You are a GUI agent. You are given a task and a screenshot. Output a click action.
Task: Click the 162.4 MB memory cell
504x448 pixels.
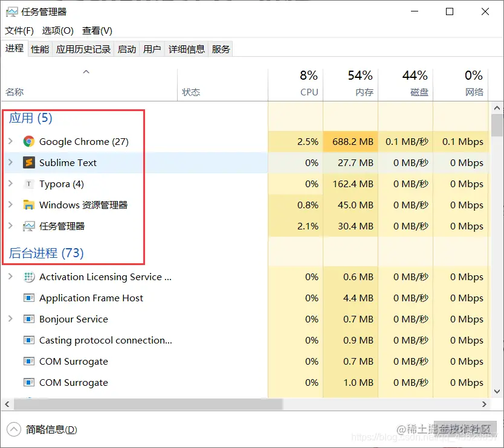tap(351, 184)
